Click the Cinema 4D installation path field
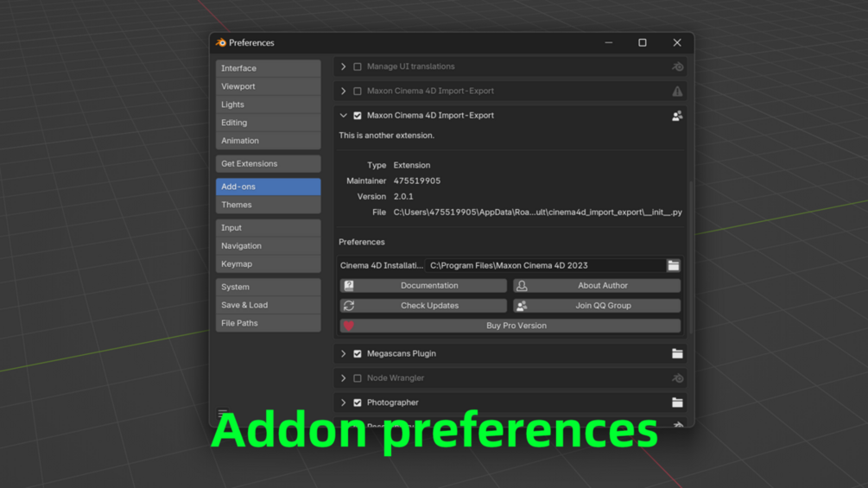 (545, 265)
